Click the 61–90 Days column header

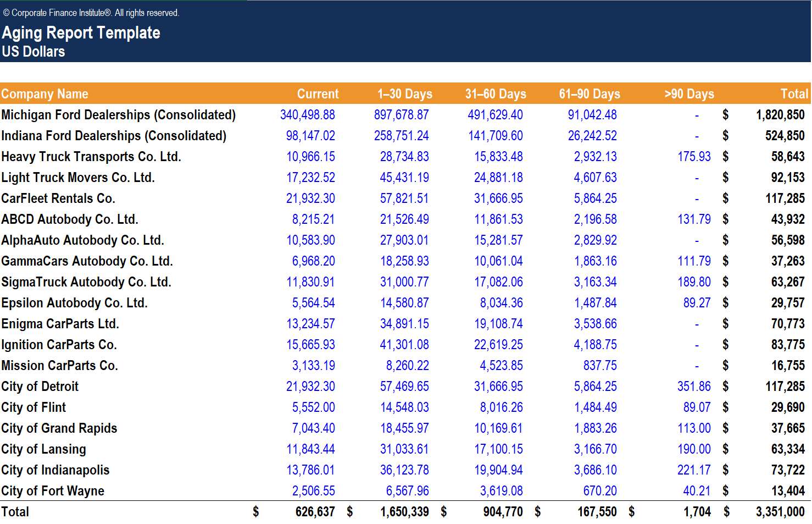click(x=589, y=94)
